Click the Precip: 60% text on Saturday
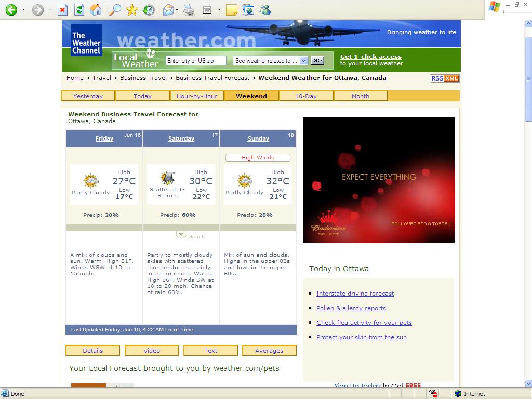The width and height of the screenshot is (532, 399). pyautogui.click(x=178, y=215)
